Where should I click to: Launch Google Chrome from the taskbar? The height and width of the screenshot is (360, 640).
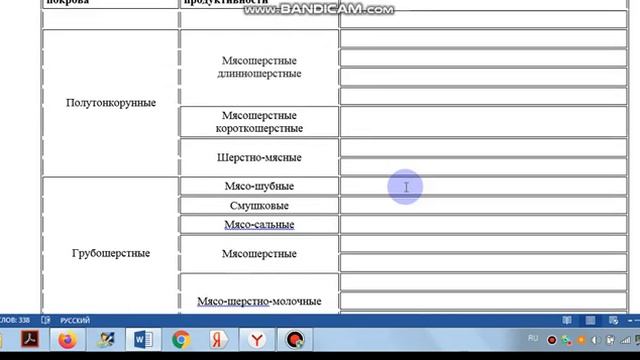(181, 340)
